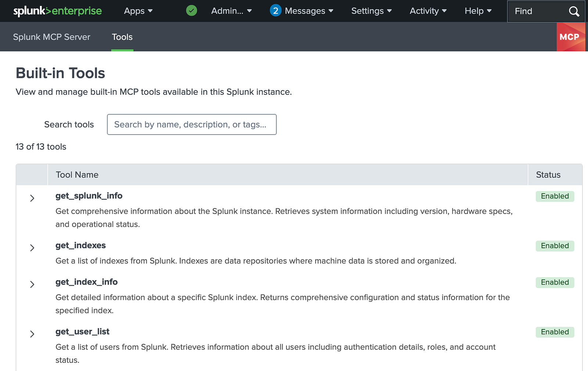
Task: Click the green health status indicator
Action: pyautogui.click(x=191, y=11)
